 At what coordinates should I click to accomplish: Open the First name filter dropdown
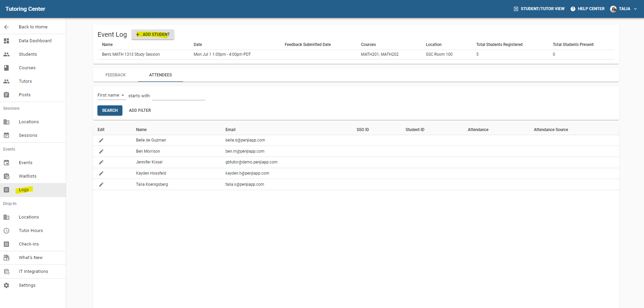pyautogui.click(x=111, y=95)
